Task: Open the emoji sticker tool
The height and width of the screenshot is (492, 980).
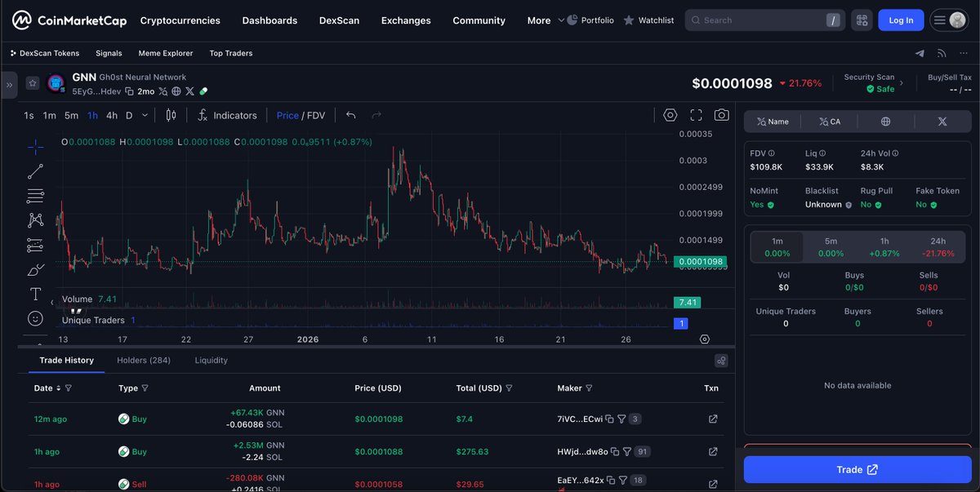Action: point(35,318)
